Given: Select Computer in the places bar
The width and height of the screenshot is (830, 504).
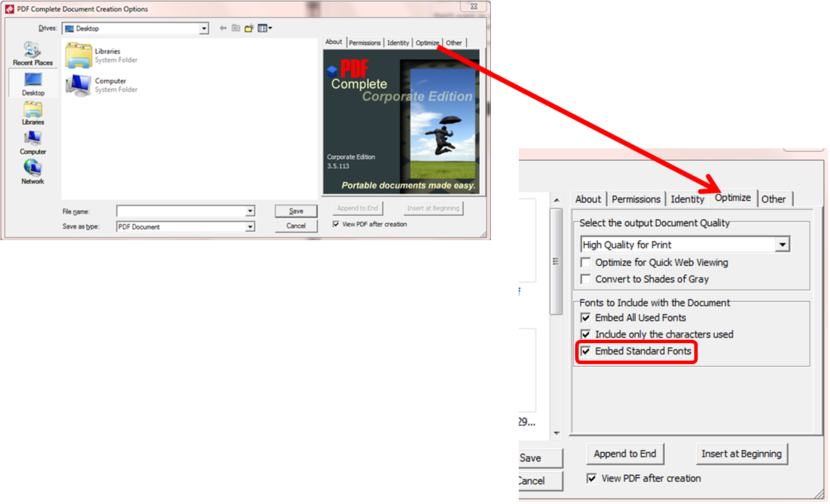Looking at the screenshot, I should (33, 143).
